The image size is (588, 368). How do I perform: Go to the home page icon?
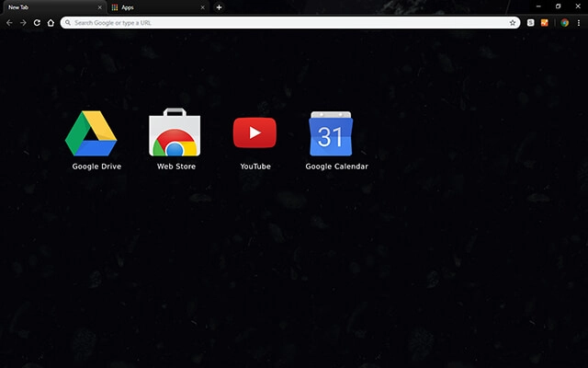point(51,23)
